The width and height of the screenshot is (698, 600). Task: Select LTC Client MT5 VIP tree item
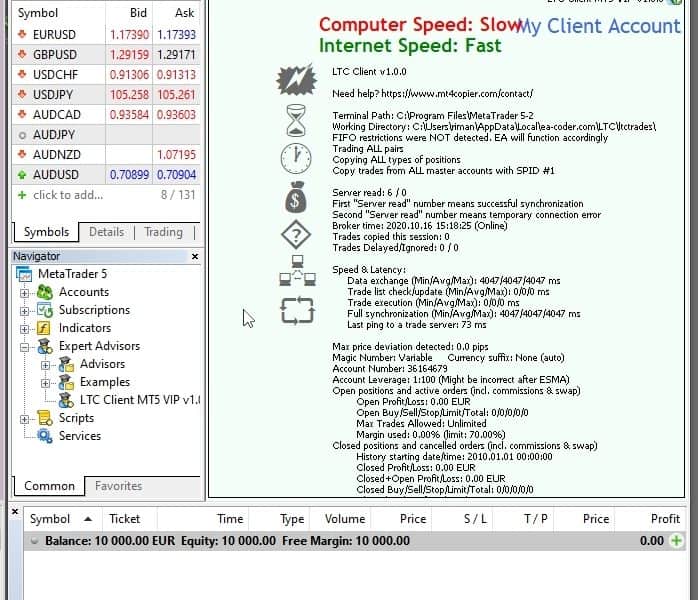point(140,400)
